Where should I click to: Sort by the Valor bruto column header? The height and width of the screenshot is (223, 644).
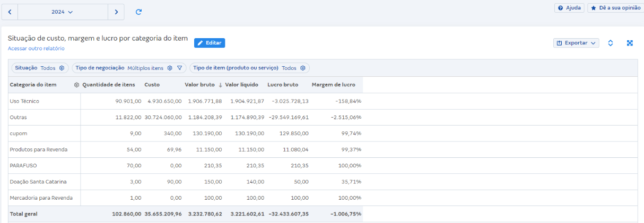pyautogui.click(x=199, y=85)
